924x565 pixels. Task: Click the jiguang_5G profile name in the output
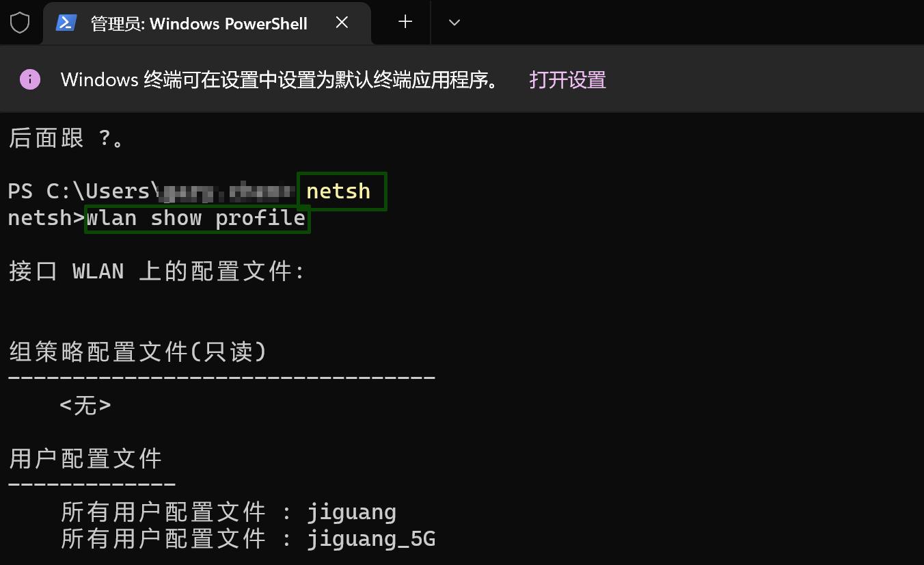point(372,538)
